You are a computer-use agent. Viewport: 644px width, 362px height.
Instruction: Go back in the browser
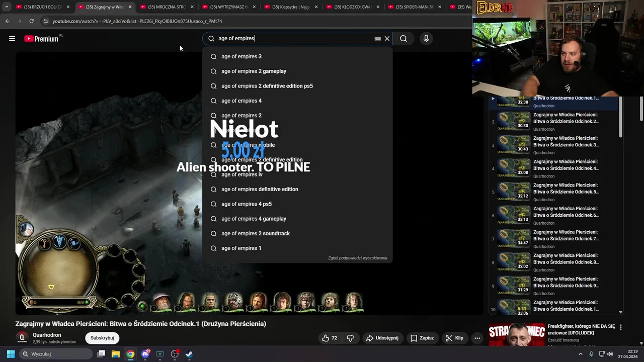tap(7, 21)
